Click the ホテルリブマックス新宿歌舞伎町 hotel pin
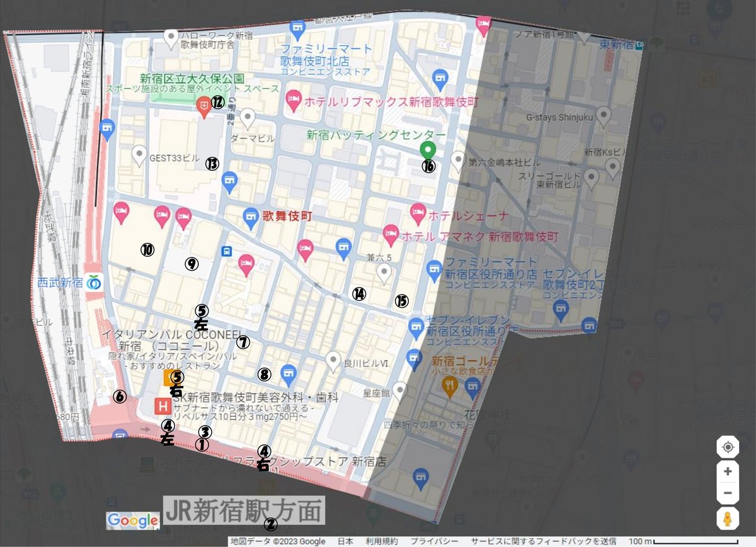Image resolution: width=756 pixels, height=547 pixels. (x=293, y=101)
